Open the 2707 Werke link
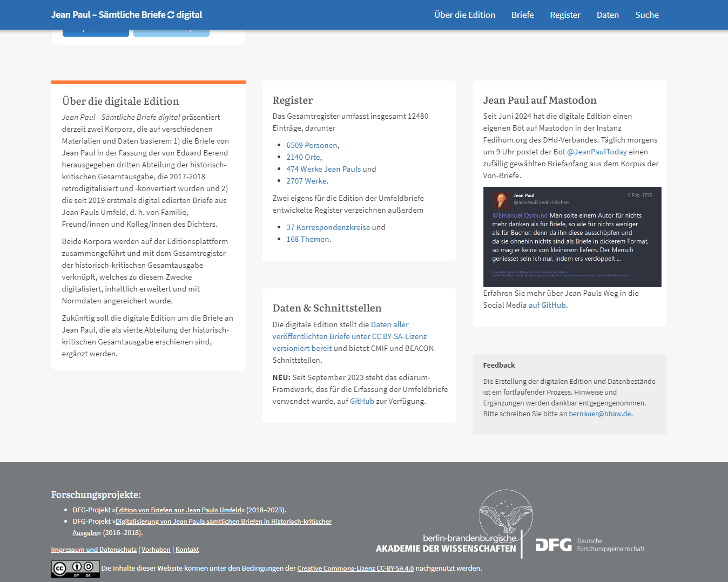Screen dimensions: 728x582 [306, 181]
